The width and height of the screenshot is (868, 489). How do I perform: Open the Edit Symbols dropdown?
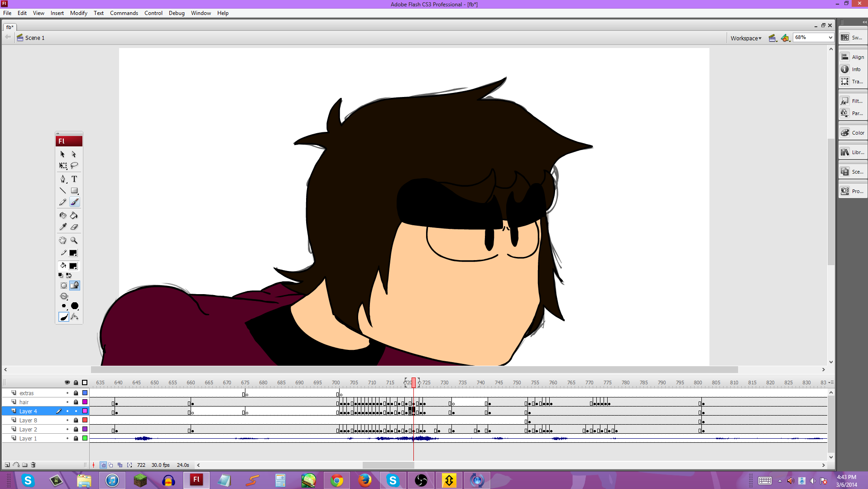click(786, 38)
